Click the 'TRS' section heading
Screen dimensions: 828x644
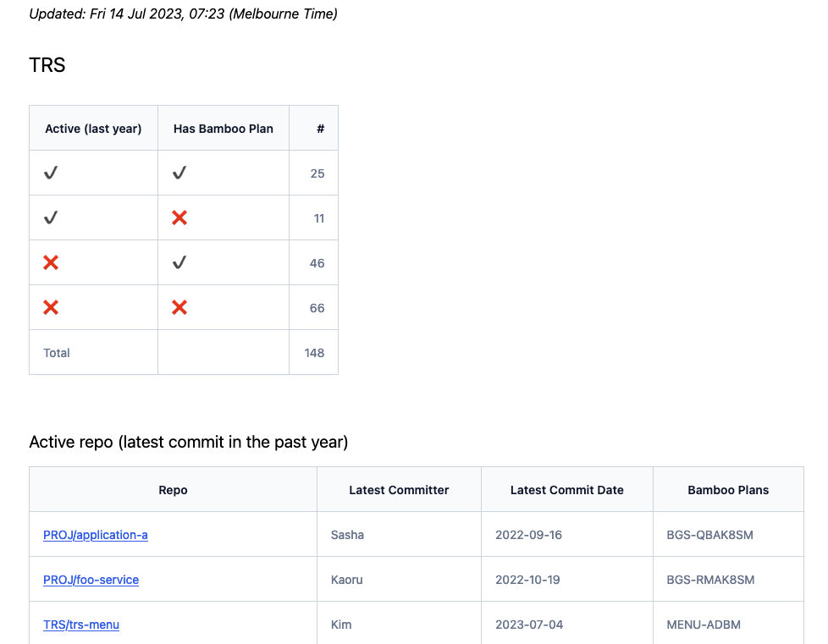[47, 65]
